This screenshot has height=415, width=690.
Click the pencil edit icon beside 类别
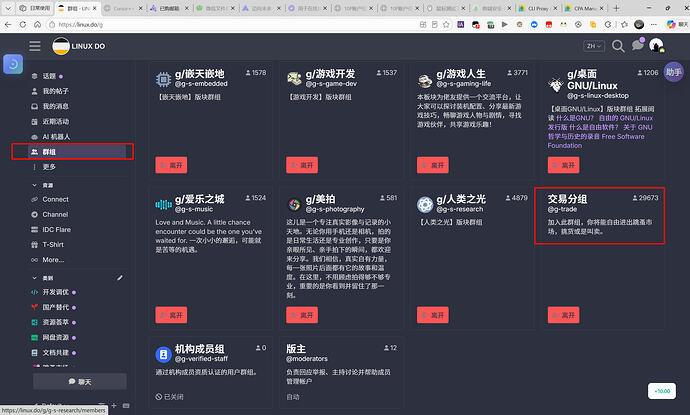(120, 278)
